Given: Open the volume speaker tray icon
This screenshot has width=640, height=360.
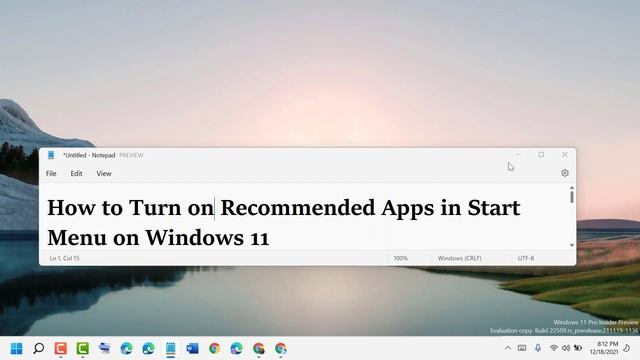Looking at the screenshot, I should click(x=566, y=348).
